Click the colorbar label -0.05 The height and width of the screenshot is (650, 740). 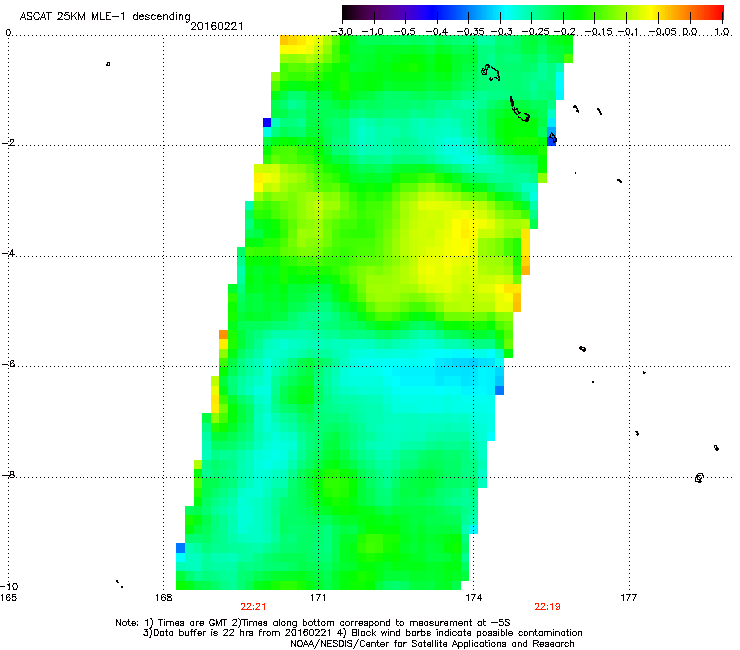click(663, 32)
